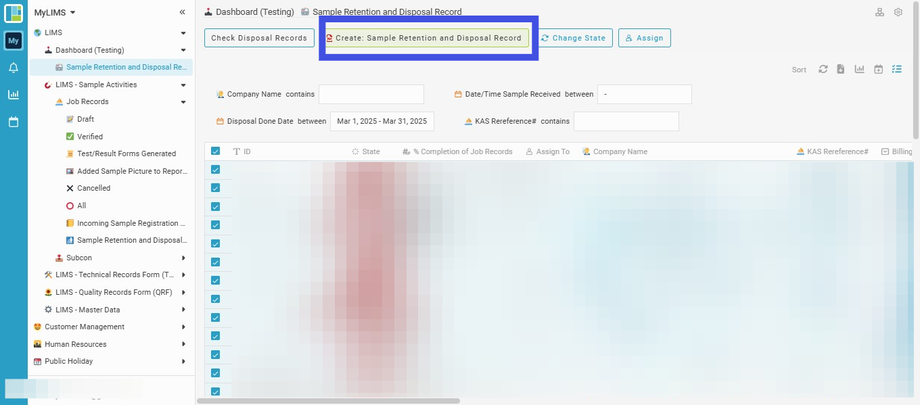Switch to checklist list view icon

[x=897, y=69]
